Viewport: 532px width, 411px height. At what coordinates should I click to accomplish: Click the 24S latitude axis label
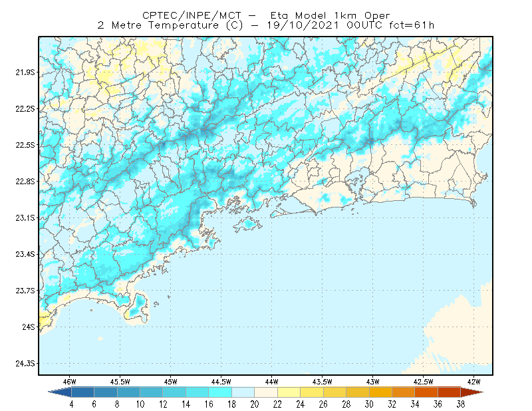pyautogui.click(x=29, y=327)
